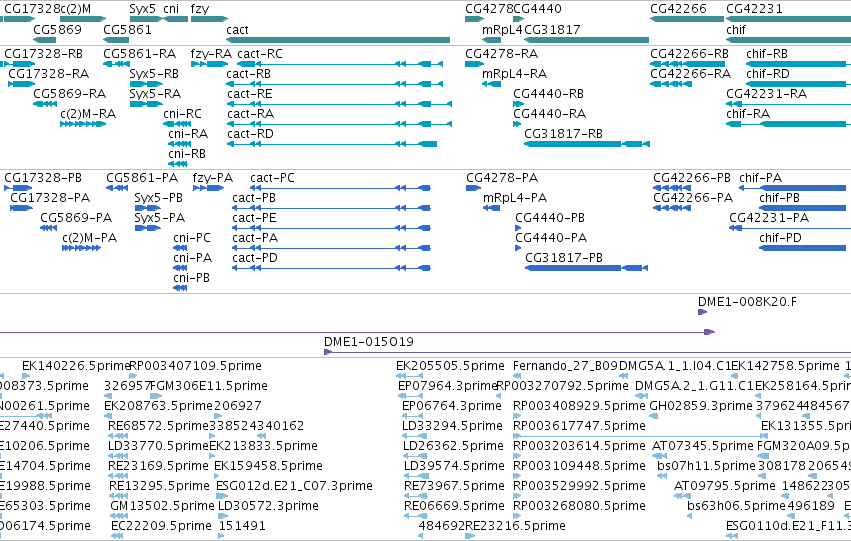This screenshot has height=541, width=851.
Task: Select the CG17328-RA transcript
Action: pyautogui.click(x=22, y=84)
